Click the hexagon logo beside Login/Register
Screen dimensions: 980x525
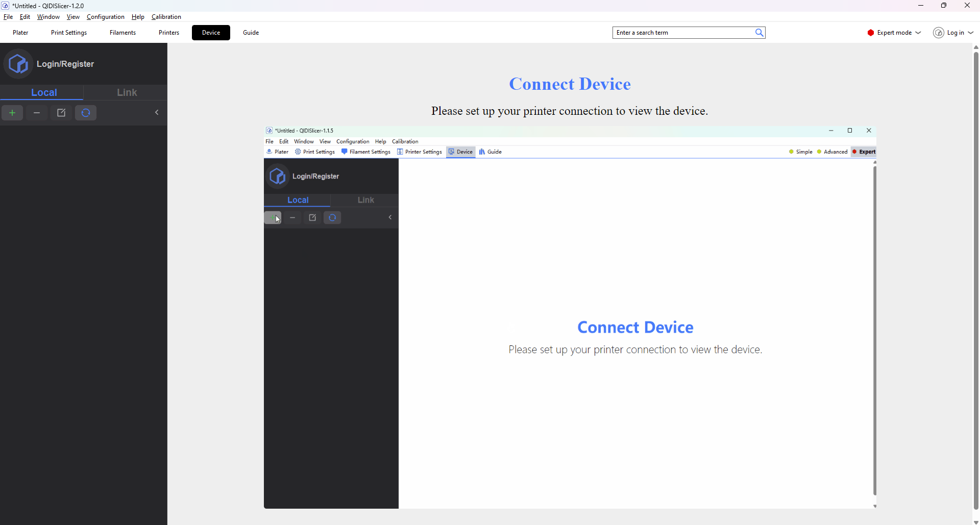pyautogui.click(x=18, y=63)
